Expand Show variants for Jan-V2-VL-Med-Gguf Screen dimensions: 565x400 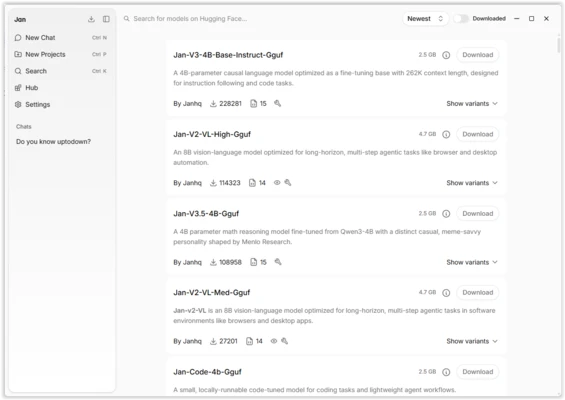click(472, 341)
